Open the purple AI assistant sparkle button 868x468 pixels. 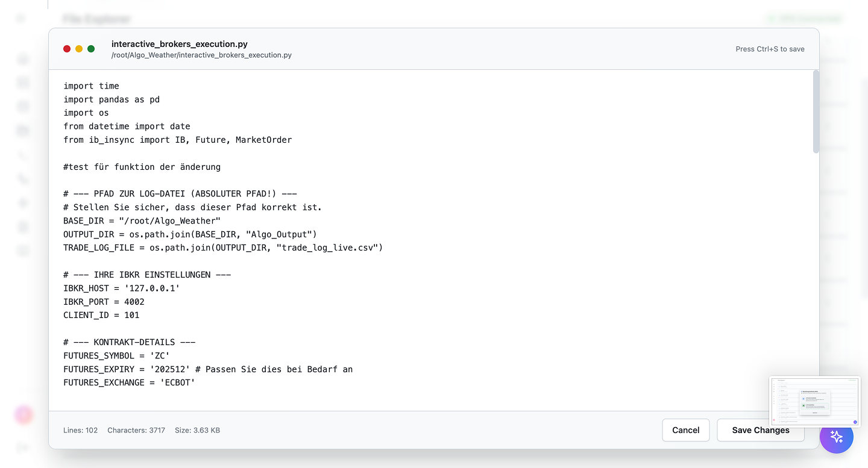point(837,437)
